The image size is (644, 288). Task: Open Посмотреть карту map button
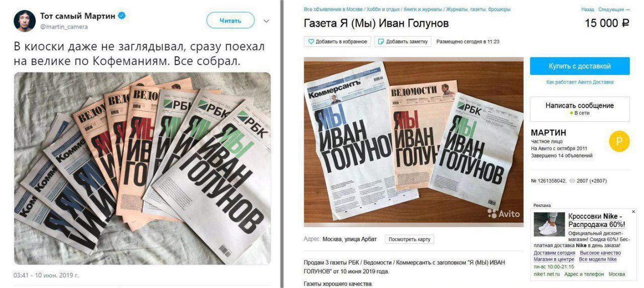(409, 240)
